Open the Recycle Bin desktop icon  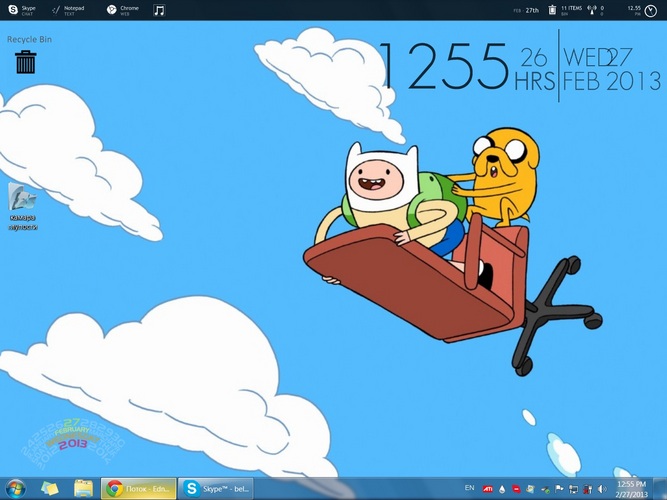coord(26,62)
